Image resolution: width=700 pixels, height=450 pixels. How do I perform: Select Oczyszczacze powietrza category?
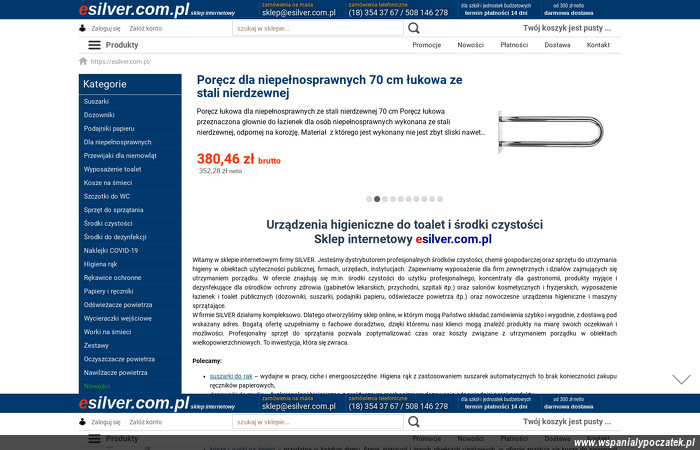pos(119,359)
